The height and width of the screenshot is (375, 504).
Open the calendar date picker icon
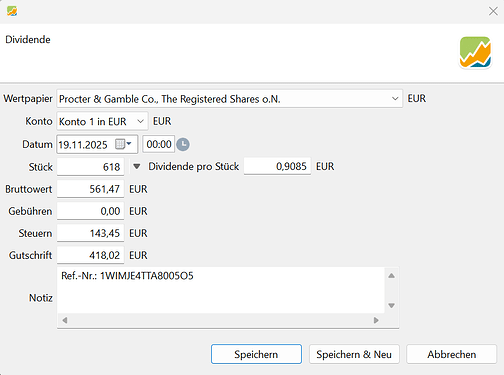tap(123, 144)
